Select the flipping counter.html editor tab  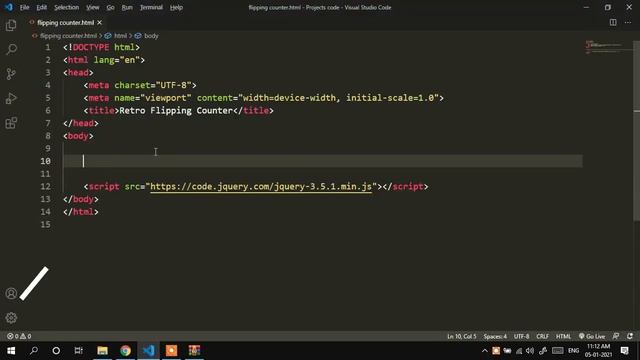(x=65, y=23)
